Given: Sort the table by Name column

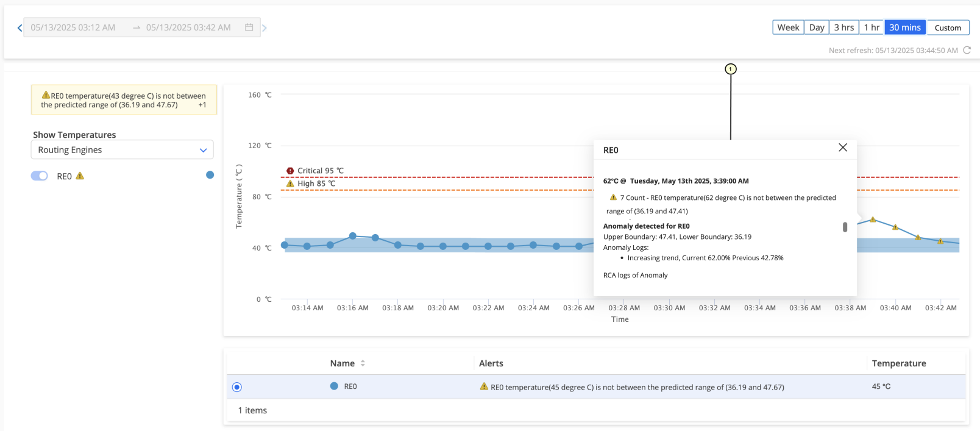Looking at the screenshot, I should (x=363, y=363).
